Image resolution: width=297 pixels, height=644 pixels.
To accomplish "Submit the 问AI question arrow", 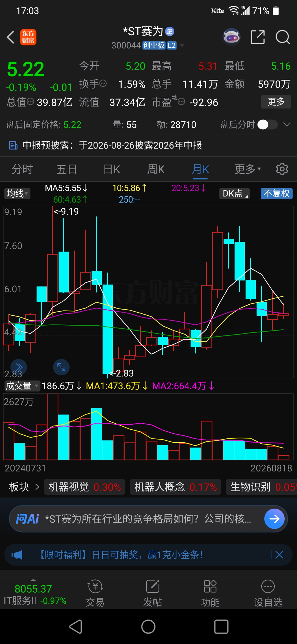I will point(274,519).
